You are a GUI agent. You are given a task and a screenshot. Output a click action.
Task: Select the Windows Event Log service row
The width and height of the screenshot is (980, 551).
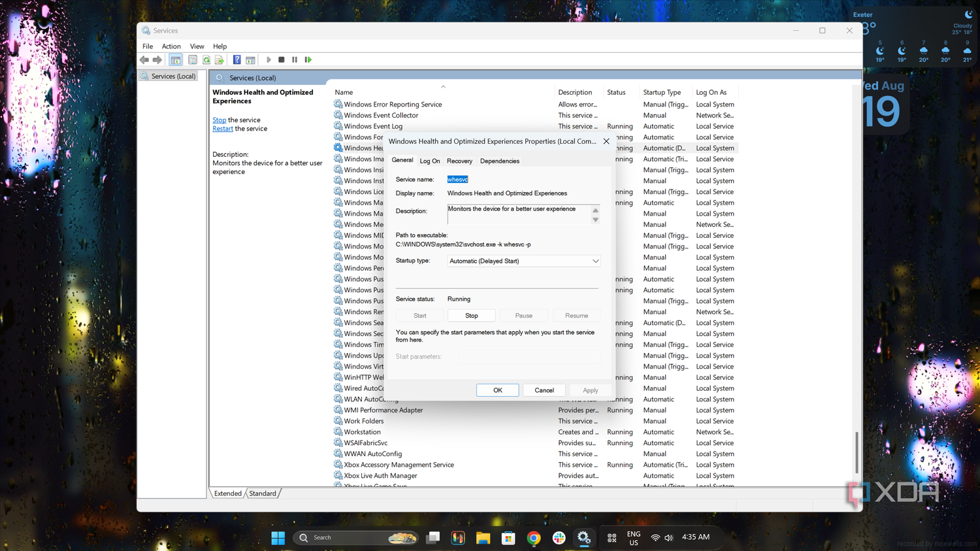(535, 127)
